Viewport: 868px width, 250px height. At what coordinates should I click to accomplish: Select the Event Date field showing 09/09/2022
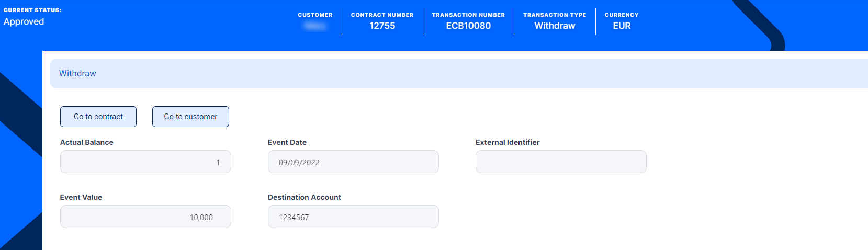353,162
